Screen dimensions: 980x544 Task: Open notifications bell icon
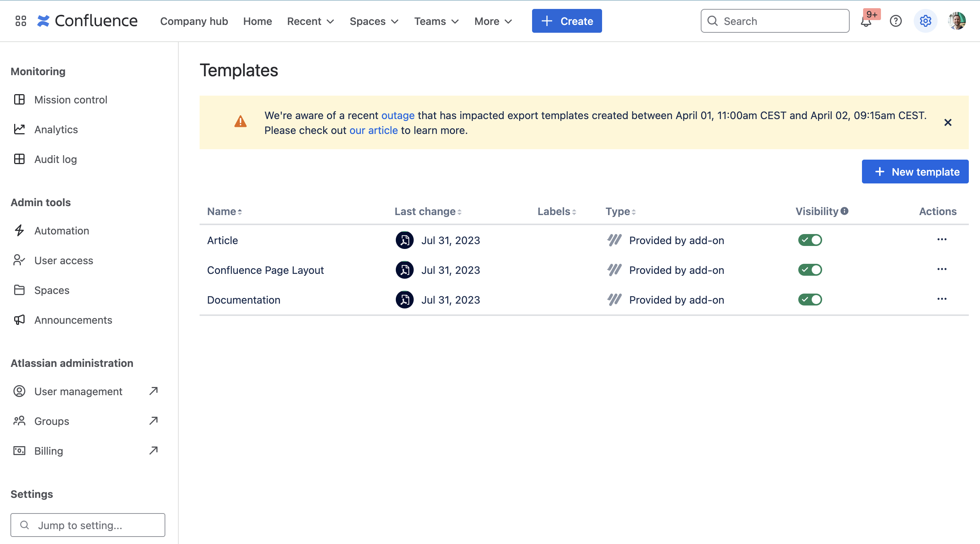click(x=866, y=22)
